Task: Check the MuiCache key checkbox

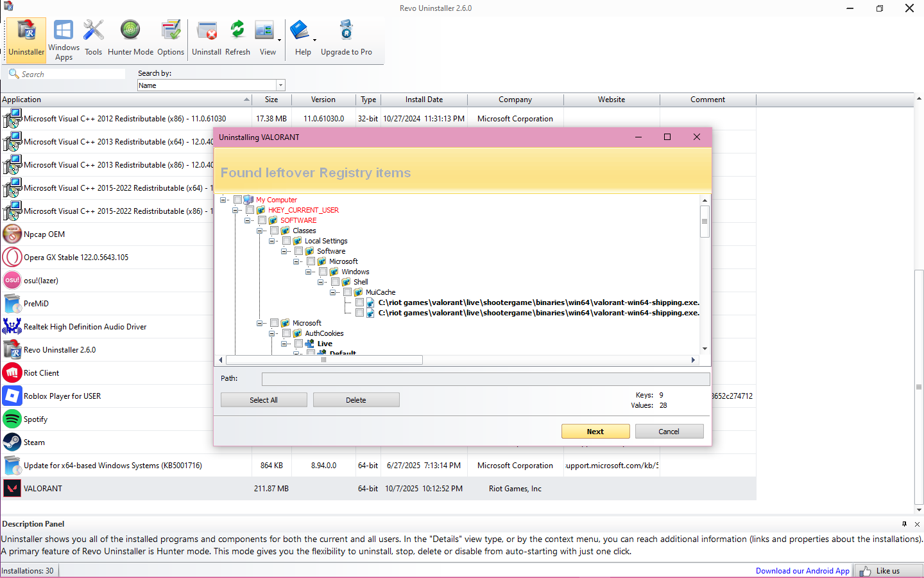Action: [x=348, y=292]
